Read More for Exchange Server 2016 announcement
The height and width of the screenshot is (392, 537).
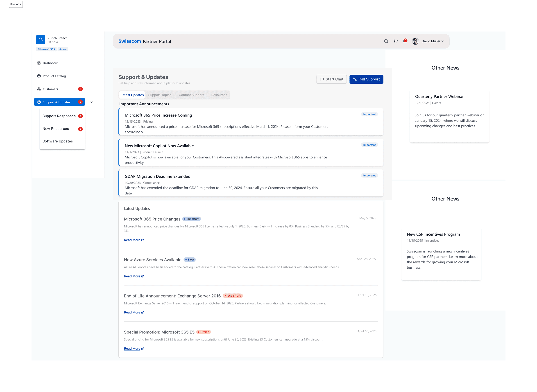click(x=132, y=313)
